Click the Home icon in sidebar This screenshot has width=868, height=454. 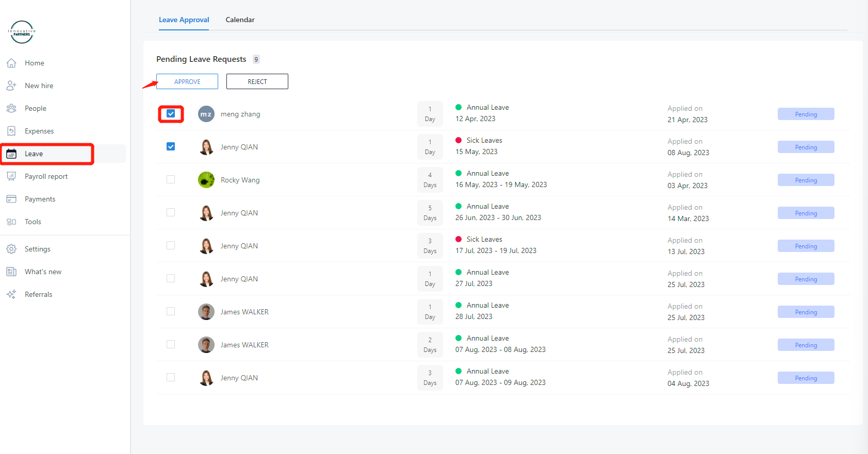coord(11,63)
